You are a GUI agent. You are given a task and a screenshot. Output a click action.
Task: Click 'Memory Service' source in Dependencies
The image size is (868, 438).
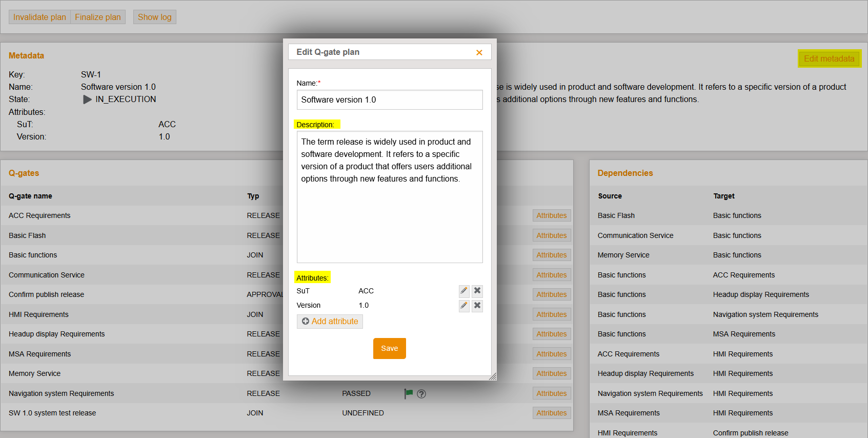(623, 255)
